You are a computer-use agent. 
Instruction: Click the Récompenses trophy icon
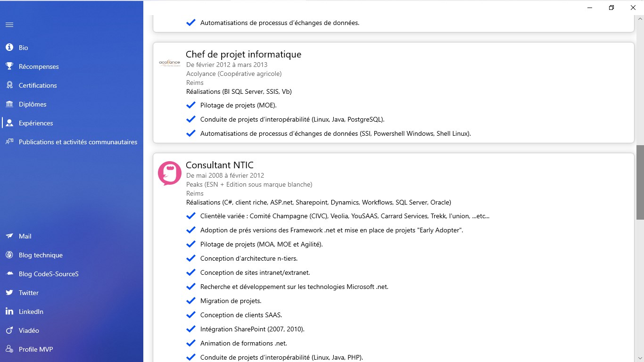point(9,66)
